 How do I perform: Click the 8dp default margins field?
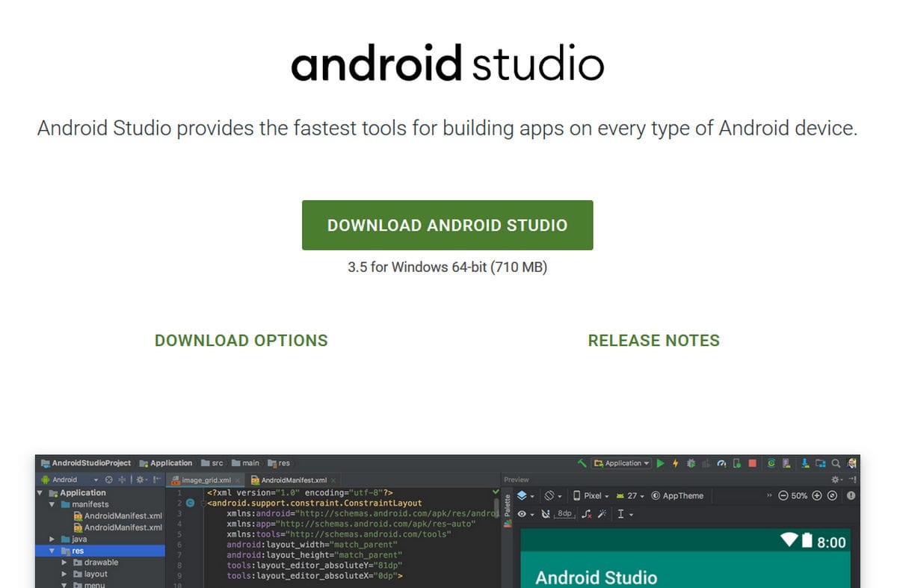564,514
